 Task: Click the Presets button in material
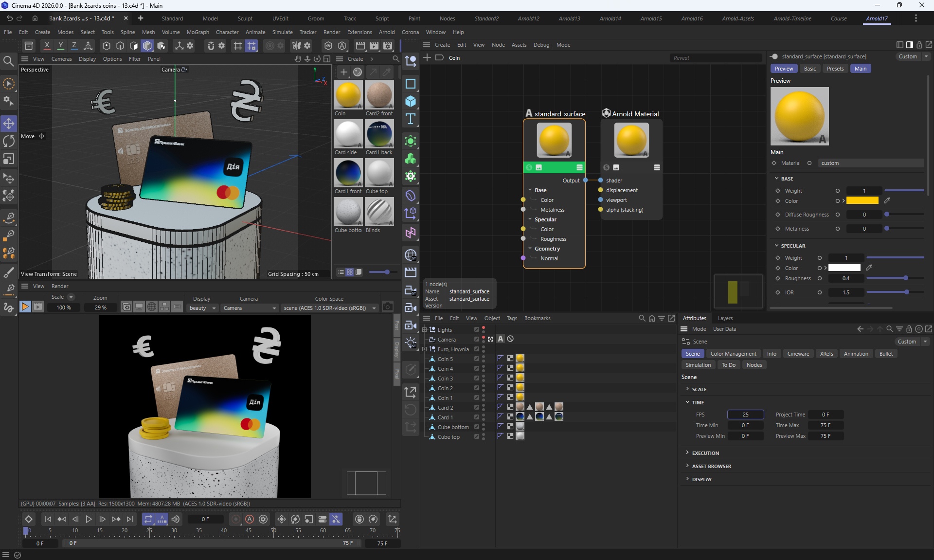835,69
